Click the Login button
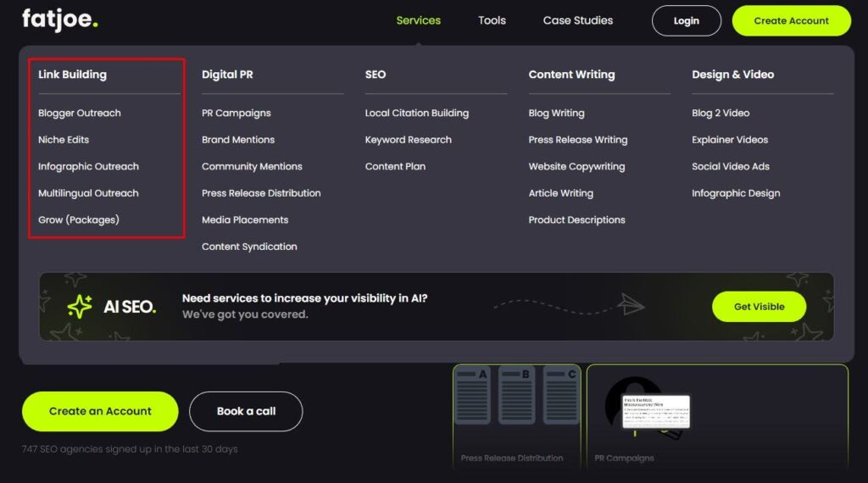Screen dimensions: 868x483 [x=687, y=21]
